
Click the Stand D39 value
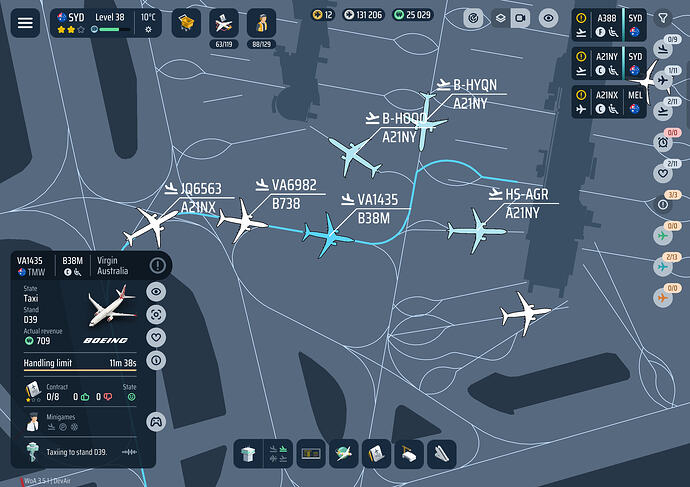tap(30, 319)
